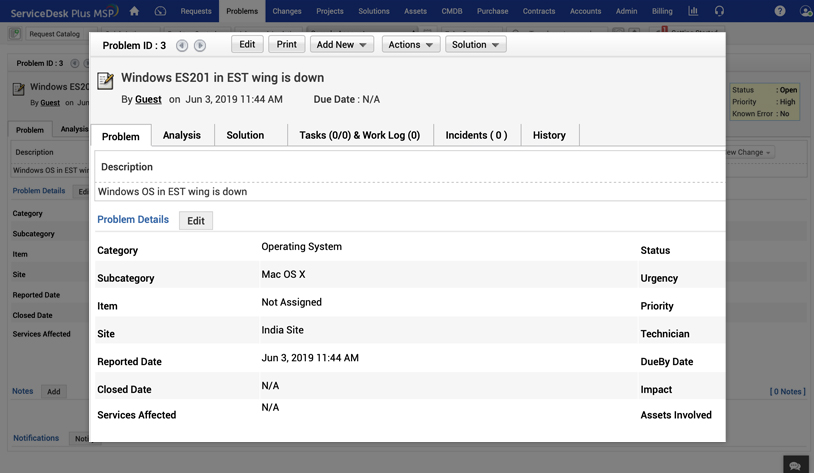Screen dimensions: 814x473
Task: Click the 'Status : Open' summary entry
Action: [764, 90]
